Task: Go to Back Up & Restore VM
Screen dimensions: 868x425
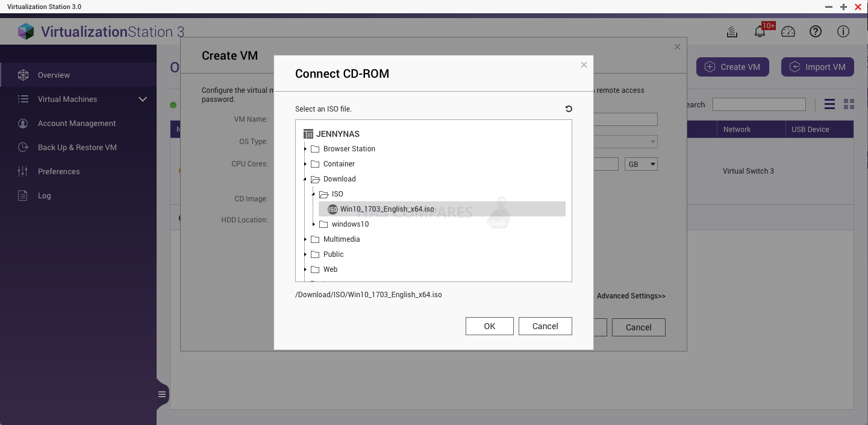Action: pos(77,147)
